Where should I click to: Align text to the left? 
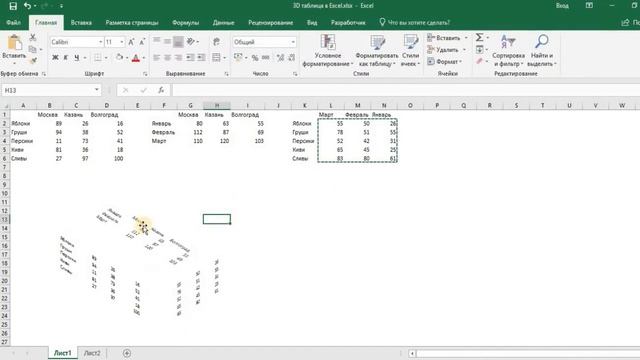point(156,58)
